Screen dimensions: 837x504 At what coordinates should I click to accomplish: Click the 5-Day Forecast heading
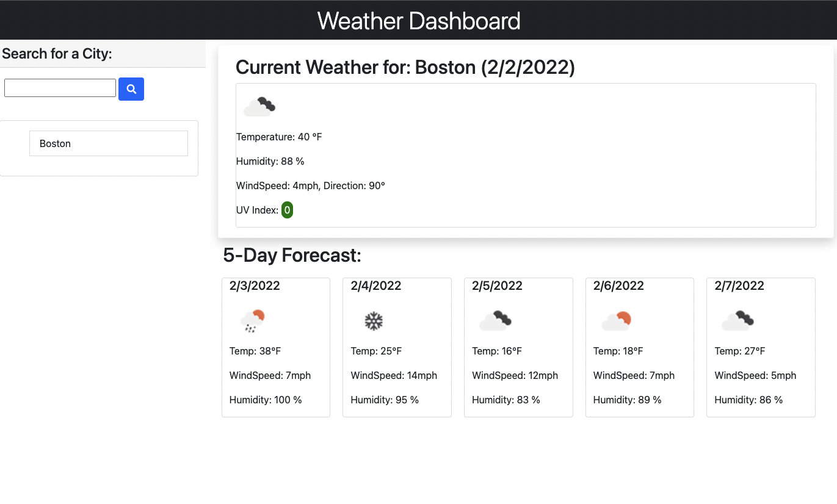[x=292, y=255]
